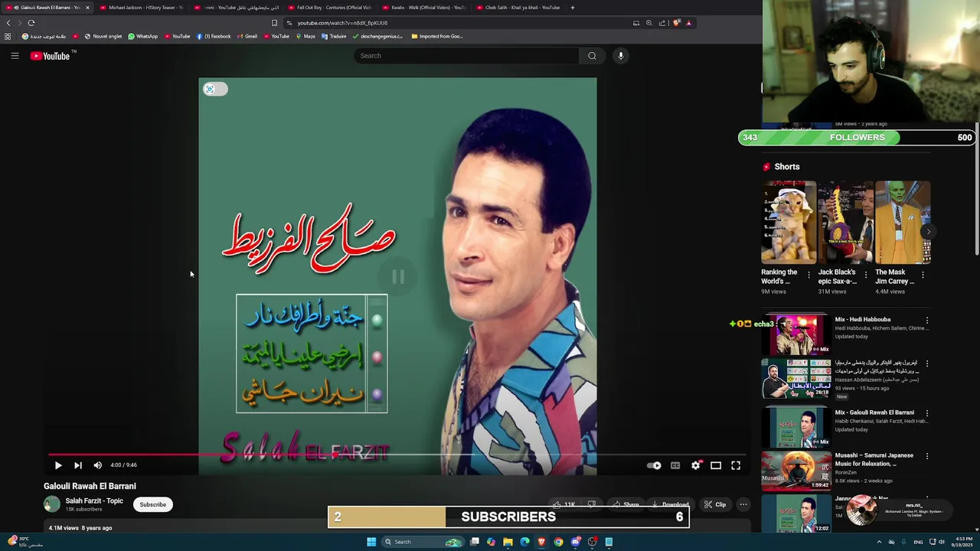Mute the video volume
The width and height of the screenshot is (980, 551).
tap(97, 465)
